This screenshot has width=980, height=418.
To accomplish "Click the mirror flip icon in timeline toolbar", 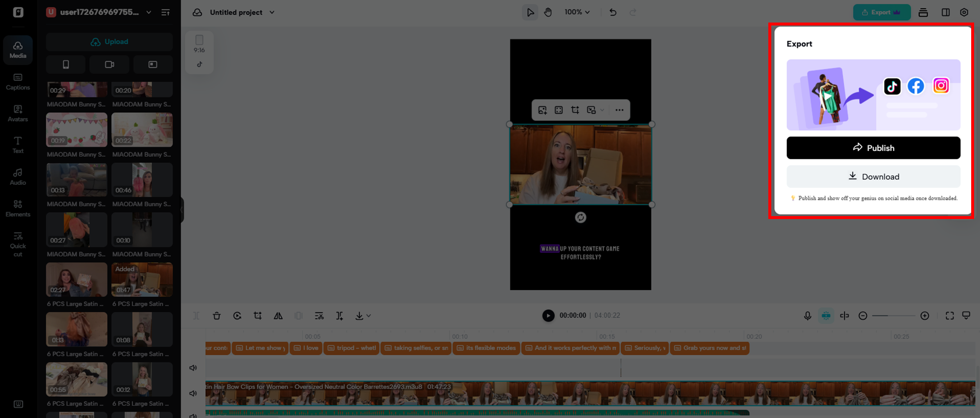I will coord(278,316).
